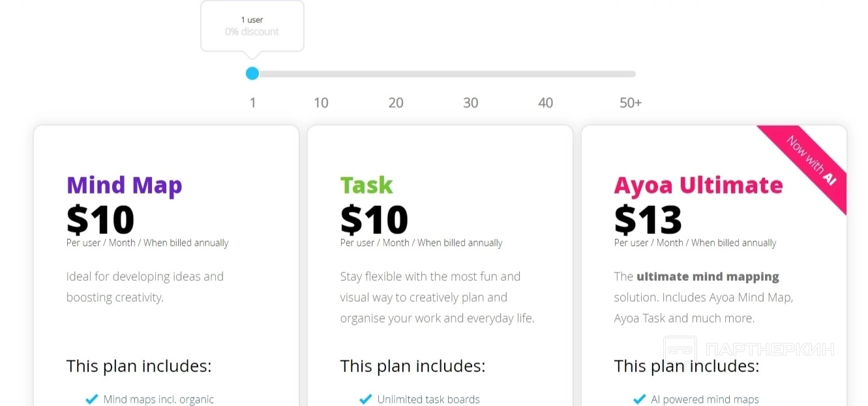Click the Партнеркин watermark logo icon
Viewport: 868px width, 406px height.
pyautogui.click(x=680, y=350)
